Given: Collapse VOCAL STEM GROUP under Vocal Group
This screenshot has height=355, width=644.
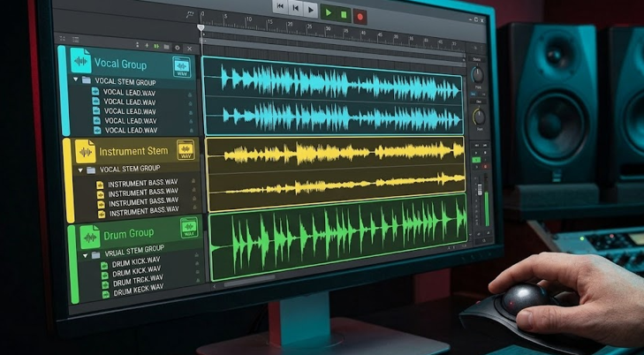Looking at the screenshot, I should click(x=76, y=79).
